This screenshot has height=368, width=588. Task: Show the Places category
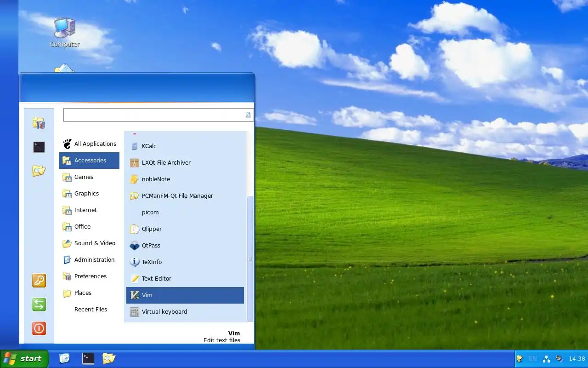pos(89,293)
